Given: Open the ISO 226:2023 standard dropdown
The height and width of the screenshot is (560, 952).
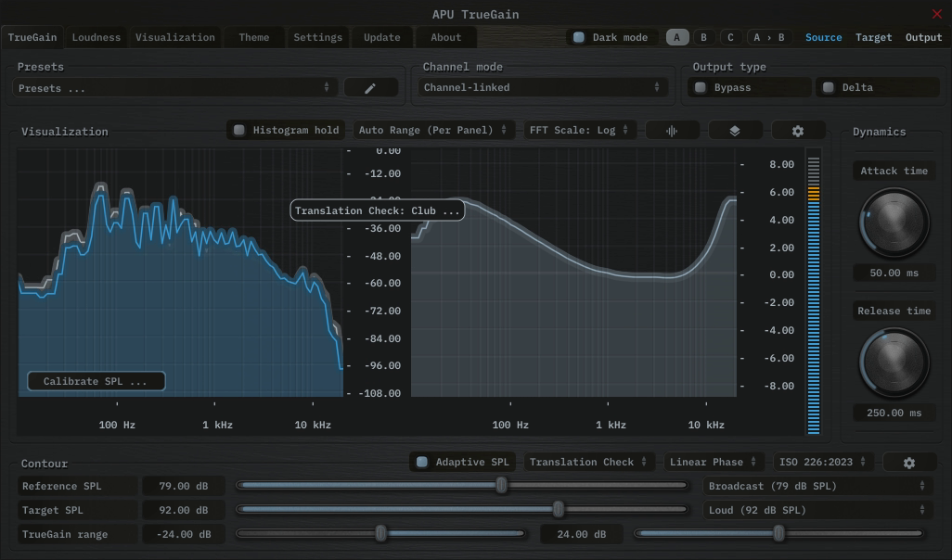Looking at the screenshot, I should pyautogui.click(x=824, y=462).
